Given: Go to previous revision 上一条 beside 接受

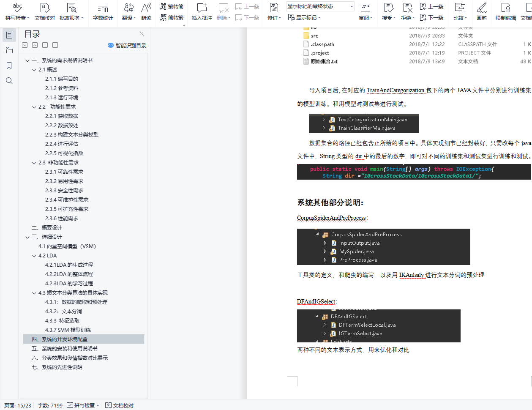Looking at the screenshot, I should pyautogui.click(x=431, y=6).
